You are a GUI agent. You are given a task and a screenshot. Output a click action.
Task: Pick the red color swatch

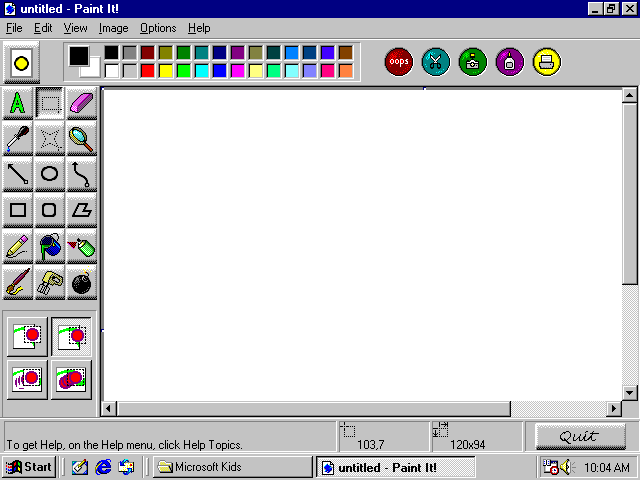click(x=148, y=71)
